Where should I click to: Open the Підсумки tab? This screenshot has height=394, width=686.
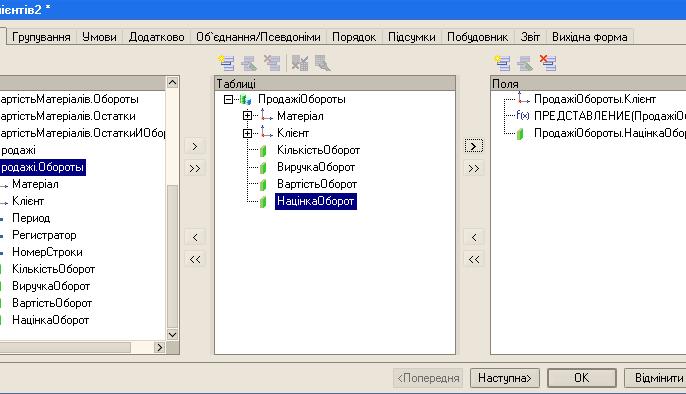click(x=412, y=37)
